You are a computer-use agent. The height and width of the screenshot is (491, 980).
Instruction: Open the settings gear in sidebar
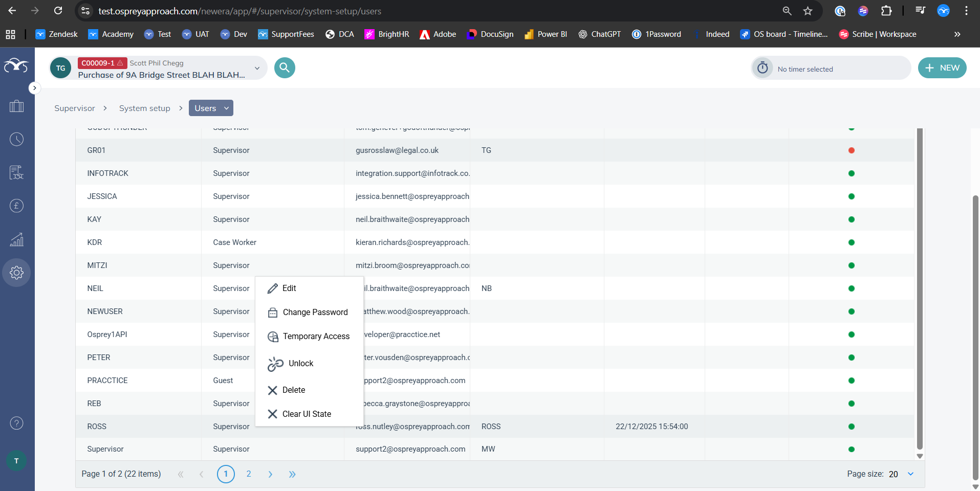(16, 273)
